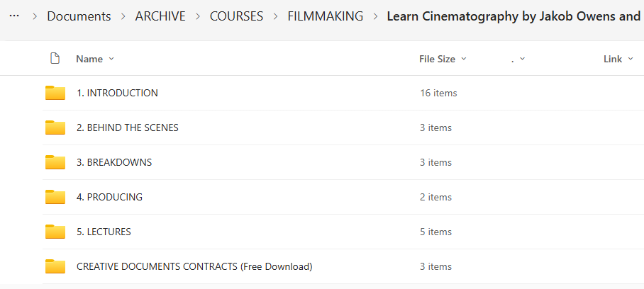Select the 4. PRODUCING row by its item count
The height and width of the screenshot is (289, 644).
pyautogui.click(x=435, y=197)
